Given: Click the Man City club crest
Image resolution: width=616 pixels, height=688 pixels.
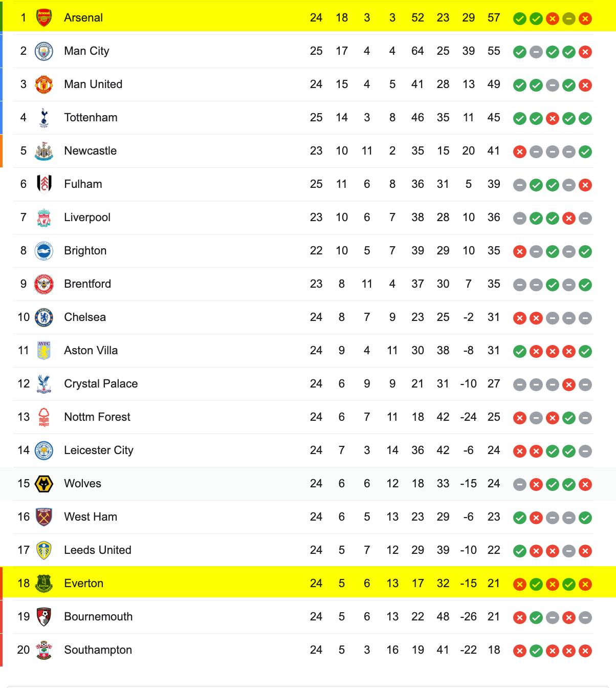Looking at the screenshot, I should point(44,51).
